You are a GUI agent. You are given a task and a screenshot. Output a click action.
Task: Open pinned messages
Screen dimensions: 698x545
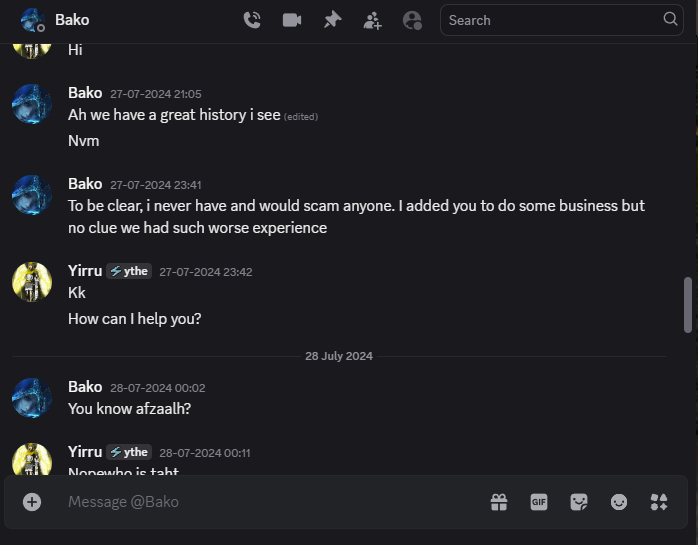[x=333, y=20]
